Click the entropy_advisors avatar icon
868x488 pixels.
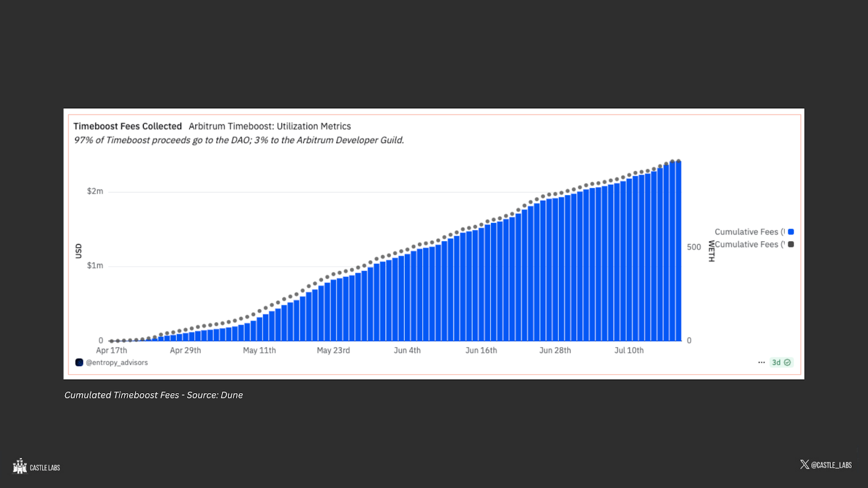[x=79, y=362]
